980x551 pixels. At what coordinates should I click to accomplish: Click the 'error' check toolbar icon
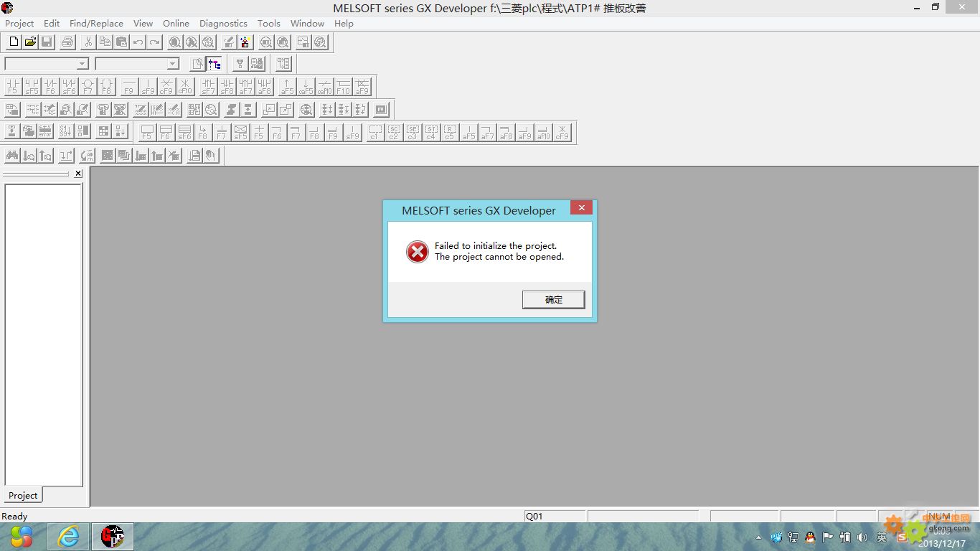tap(45, 131)
